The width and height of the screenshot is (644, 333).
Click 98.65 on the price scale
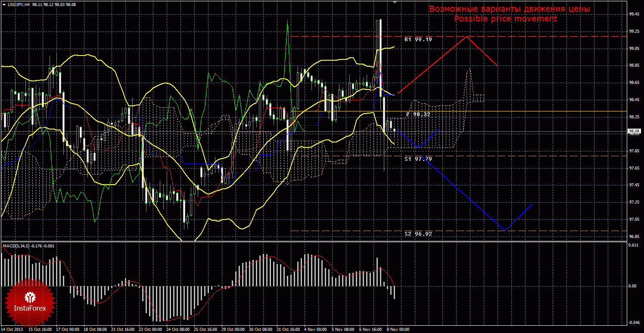(634, 83)
